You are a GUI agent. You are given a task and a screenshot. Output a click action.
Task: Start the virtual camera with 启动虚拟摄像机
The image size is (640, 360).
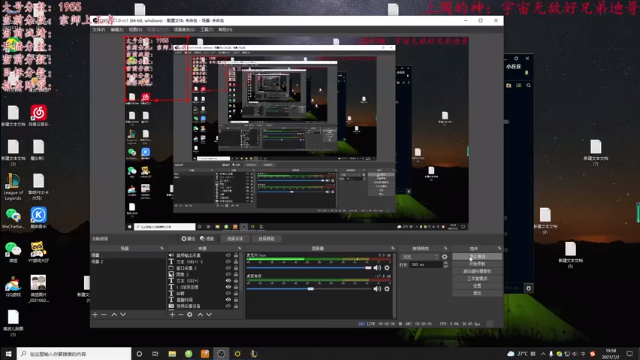(x=477, y=271)
